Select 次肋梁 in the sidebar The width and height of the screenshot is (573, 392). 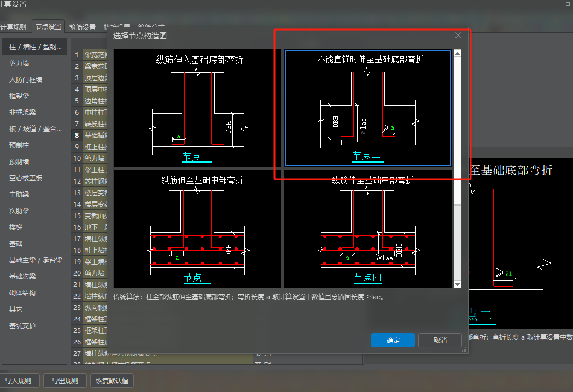pos(35,211)
